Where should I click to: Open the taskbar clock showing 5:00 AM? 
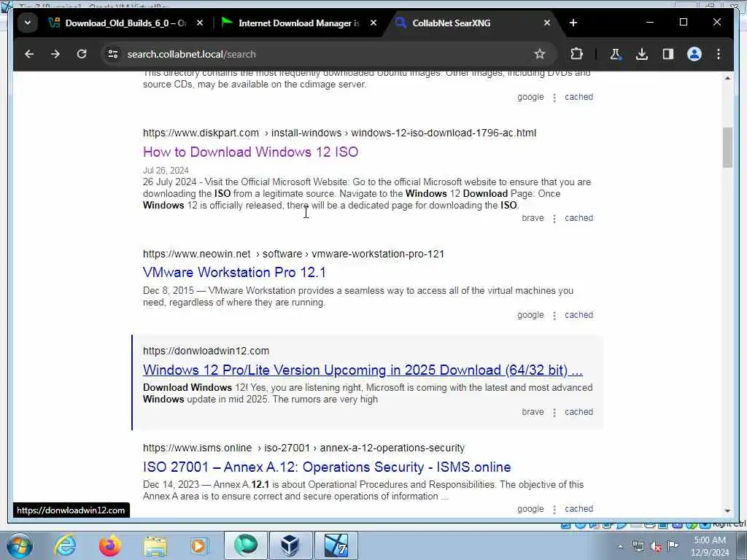710,546
